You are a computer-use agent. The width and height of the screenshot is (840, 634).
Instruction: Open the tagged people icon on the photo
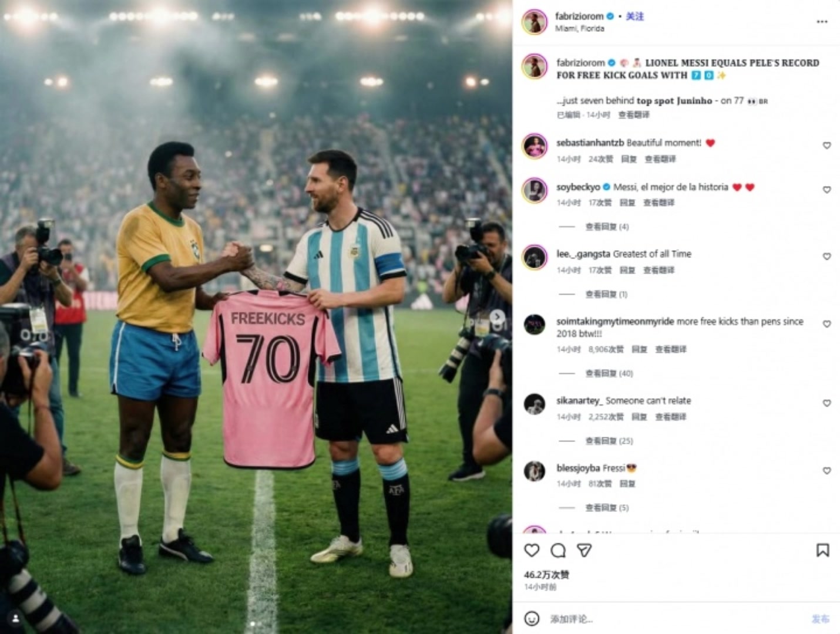tap(16, 618)
